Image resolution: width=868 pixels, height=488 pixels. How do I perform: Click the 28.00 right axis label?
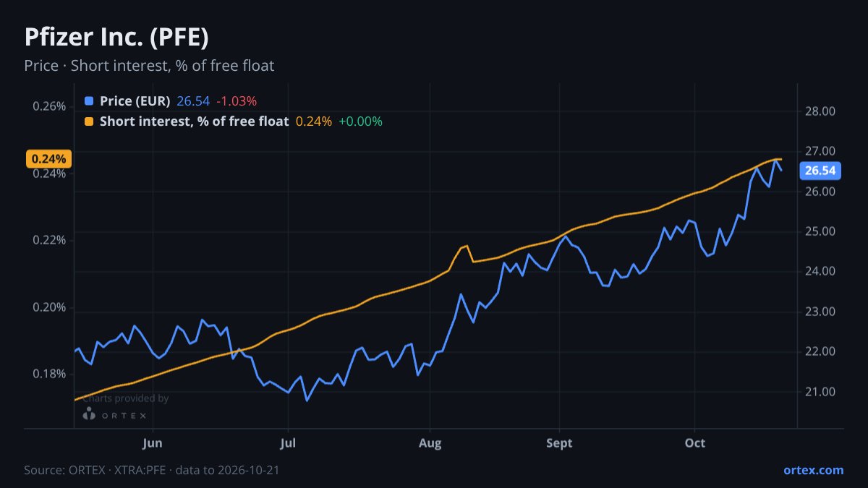click(x=820, y=111)
